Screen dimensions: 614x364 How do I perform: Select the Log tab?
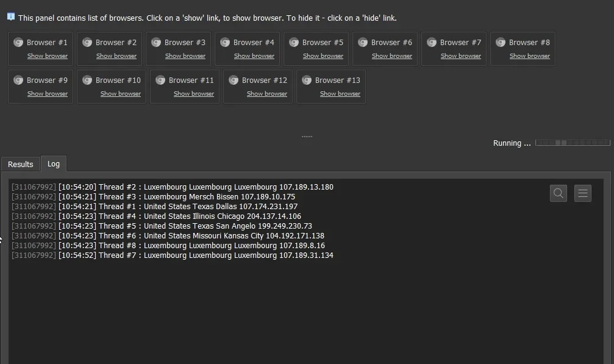pyautogui.click(x=54, y=164)
